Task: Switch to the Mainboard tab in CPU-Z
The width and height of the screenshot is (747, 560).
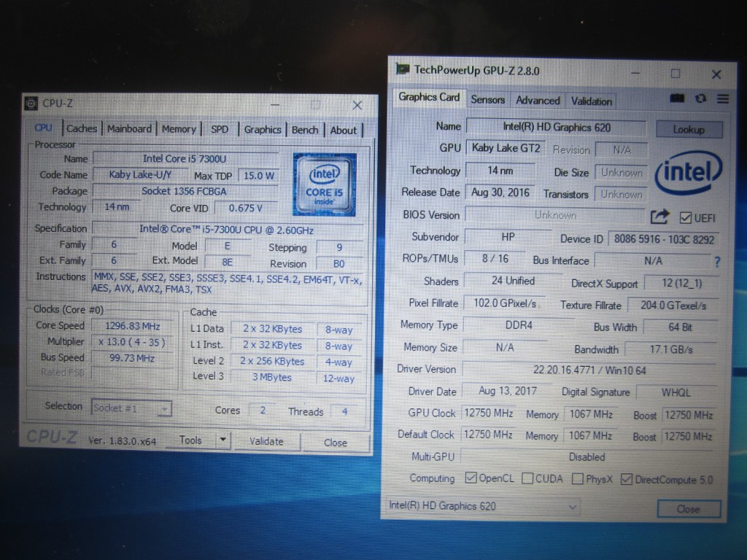Action: tap(129, 128)
